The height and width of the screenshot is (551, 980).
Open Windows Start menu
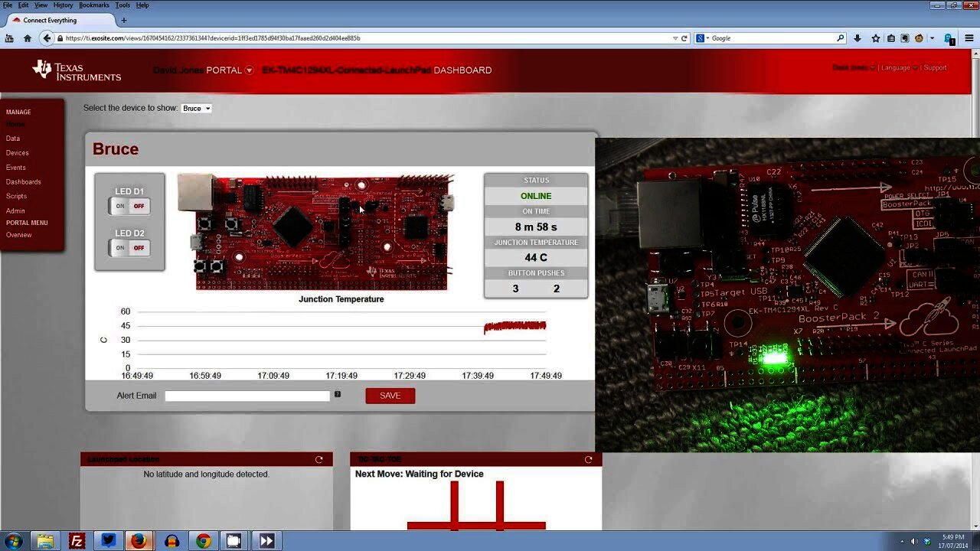point(13,541)
